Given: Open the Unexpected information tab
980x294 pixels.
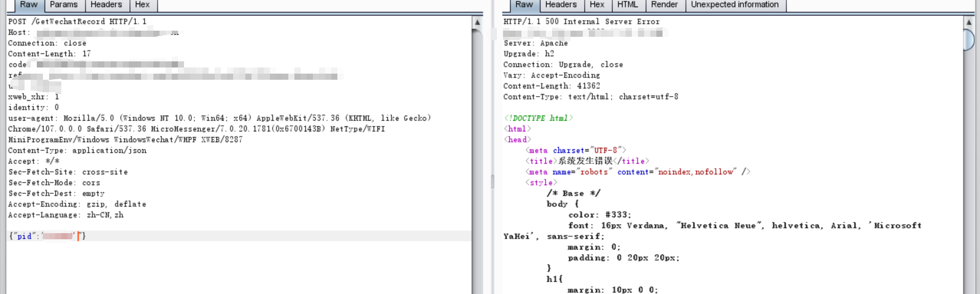Looking at the screenshot, I should coord(735,5).
